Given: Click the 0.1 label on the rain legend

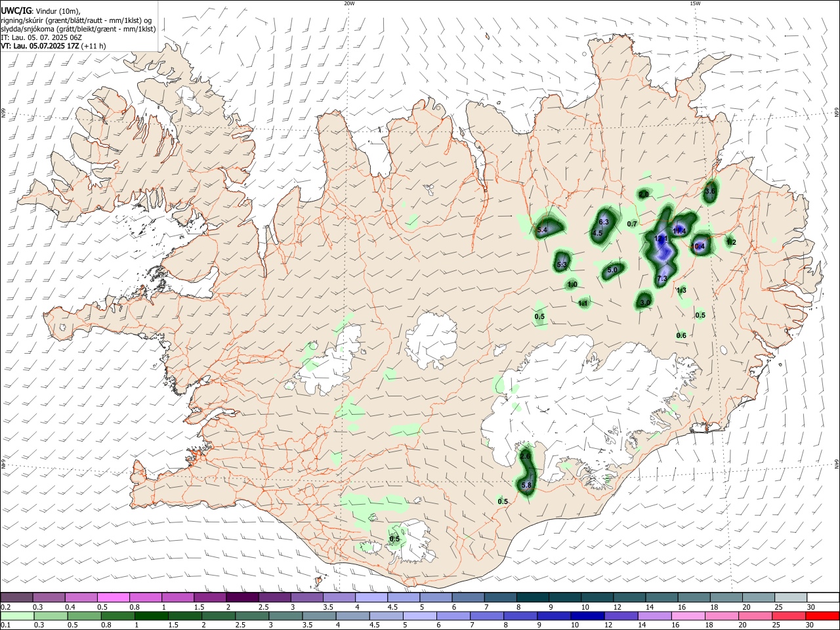Looking at the screenshot, I should click(x=5, y=625).
